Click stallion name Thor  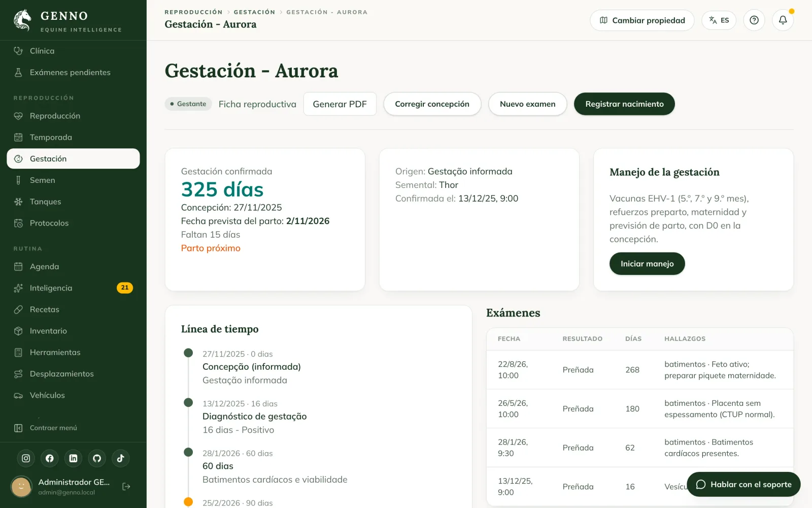449,185
